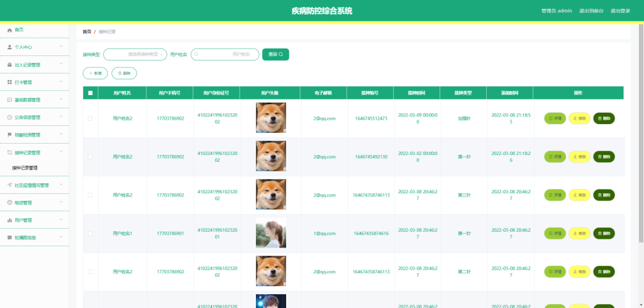Image resolution: width=644 pixels, height=308 pixels.
Task: Expand the 核酸检测管理 menu chevron
Action: [x=61, y=134]
